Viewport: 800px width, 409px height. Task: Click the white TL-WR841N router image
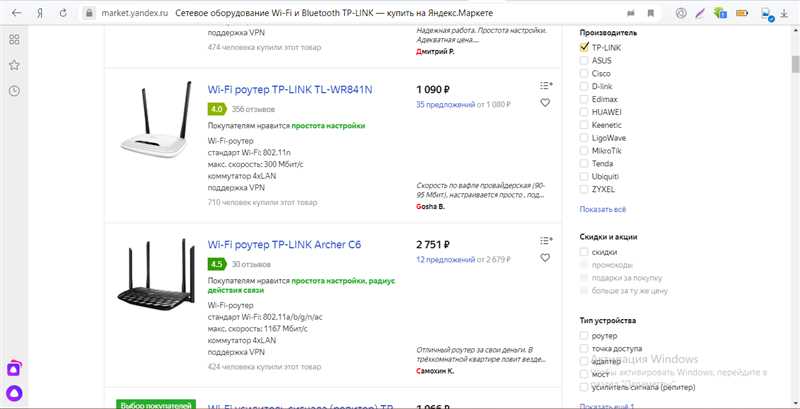(x=156, y=119)
